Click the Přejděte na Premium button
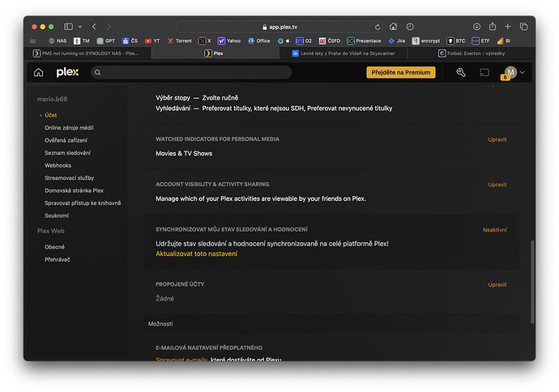Image resolution: width=559 pixels, height=392 pixels. [401, 72]
